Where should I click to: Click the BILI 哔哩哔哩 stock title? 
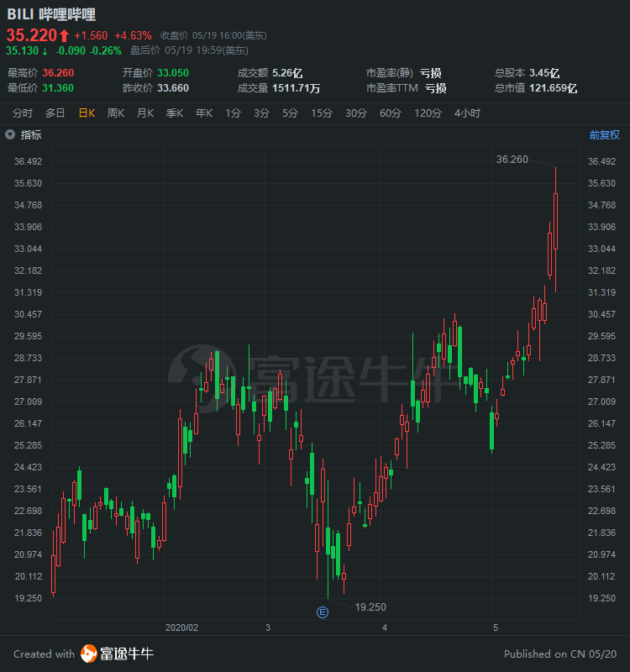[51, 14]
